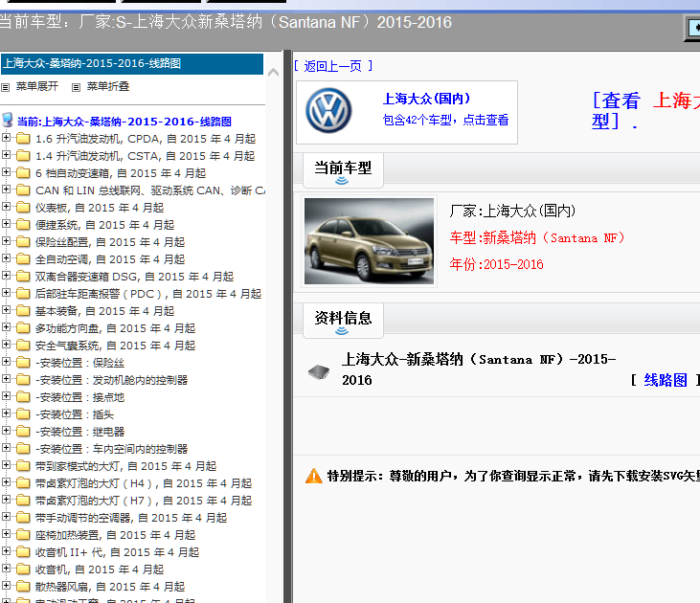
Task: Expand the 带手动调节的空调器 node
Action: tap(7, 517)
